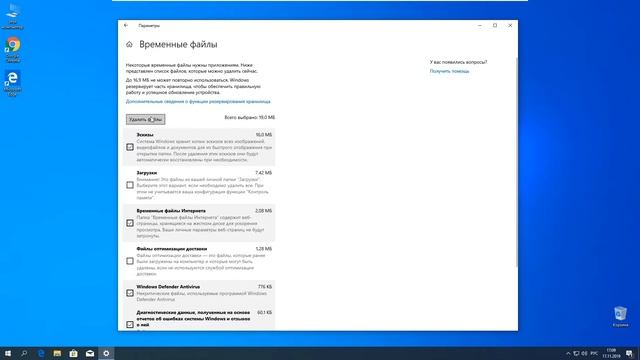Click the 'Всего выбрано' total text

coord(250,117)
